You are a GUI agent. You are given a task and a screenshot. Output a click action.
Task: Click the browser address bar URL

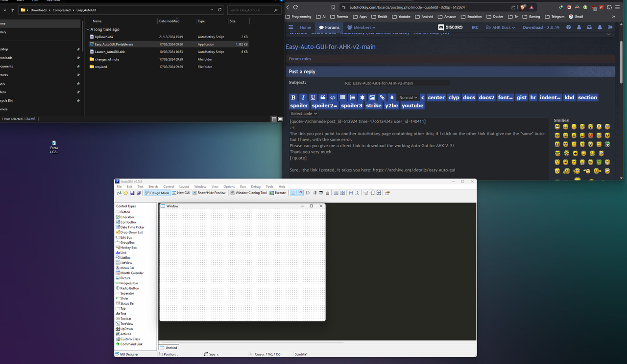(x=407, y=7)
